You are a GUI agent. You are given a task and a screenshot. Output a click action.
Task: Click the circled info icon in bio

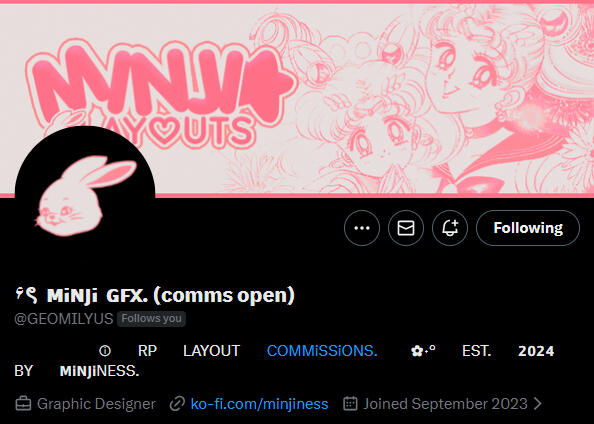tap(105, 351)
